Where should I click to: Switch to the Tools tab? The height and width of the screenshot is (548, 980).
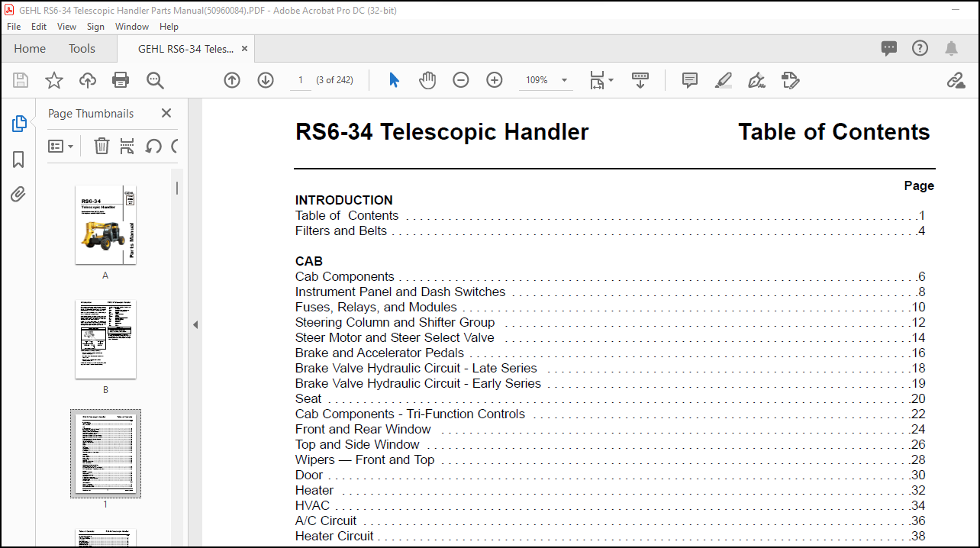pyautogui.click(x=82, y=48)
